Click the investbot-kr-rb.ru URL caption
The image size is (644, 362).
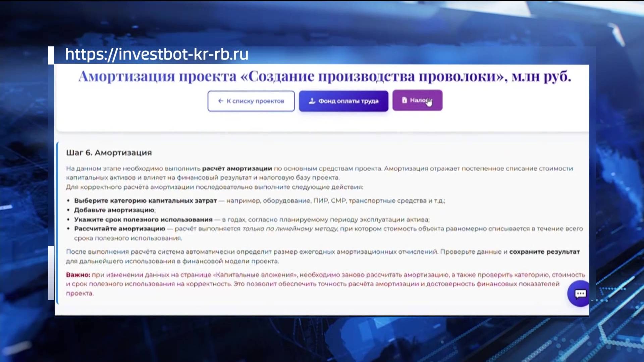pyautogui.click(x=157, y=54)
